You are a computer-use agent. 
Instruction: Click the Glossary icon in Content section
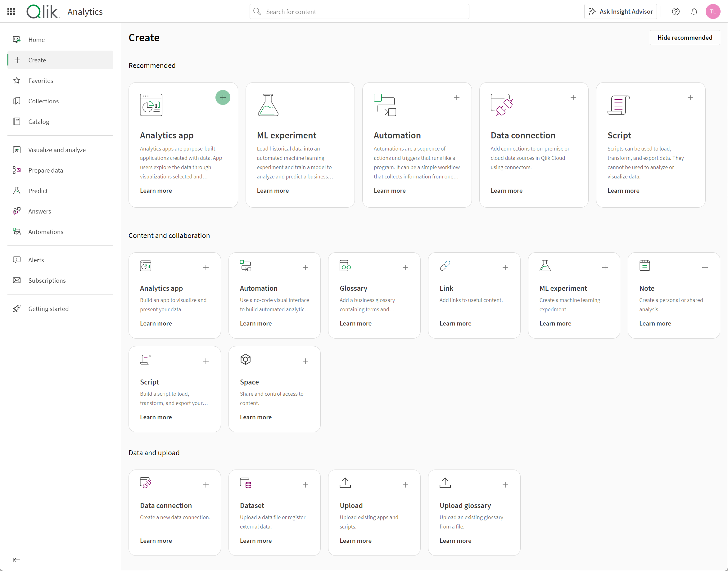pos(346,266)
